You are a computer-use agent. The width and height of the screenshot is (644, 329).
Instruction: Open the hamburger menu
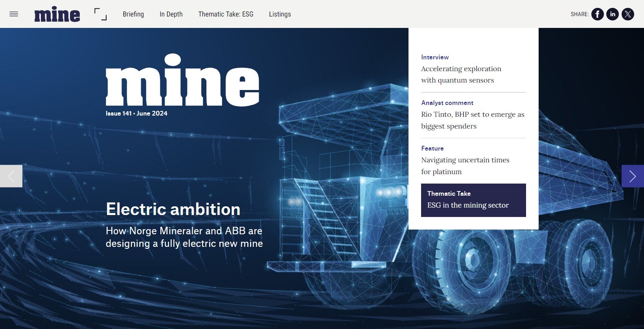click(x=14, y=14)
